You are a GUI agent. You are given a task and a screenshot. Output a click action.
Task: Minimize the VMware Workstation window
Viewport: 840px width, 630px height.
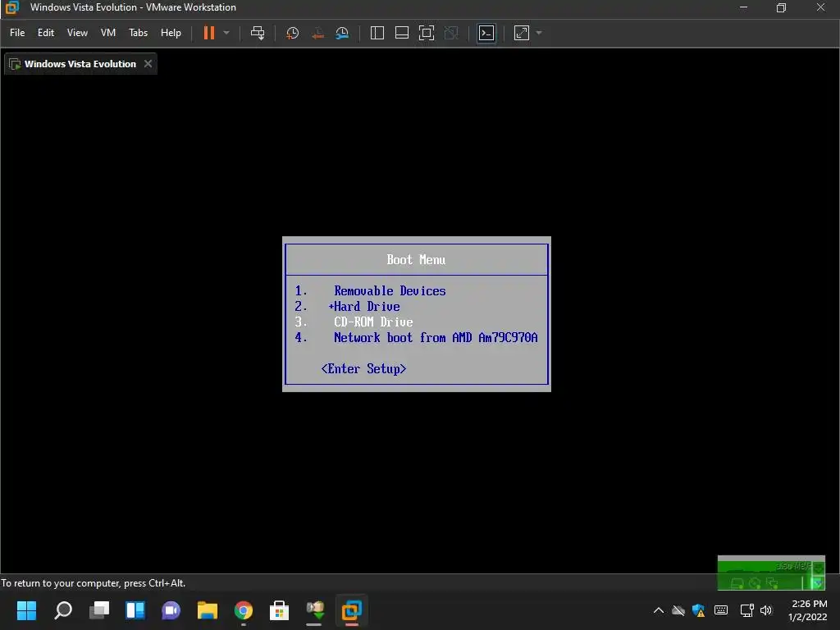(743, 7)
